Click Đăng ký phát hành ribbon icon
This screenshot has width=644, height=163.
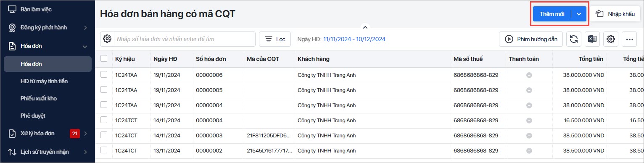[12, 28]
